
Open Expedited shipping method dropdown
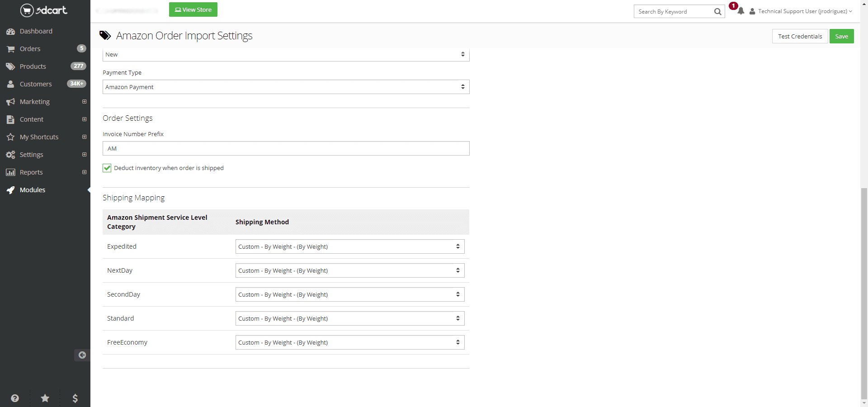tap(349, 246)
